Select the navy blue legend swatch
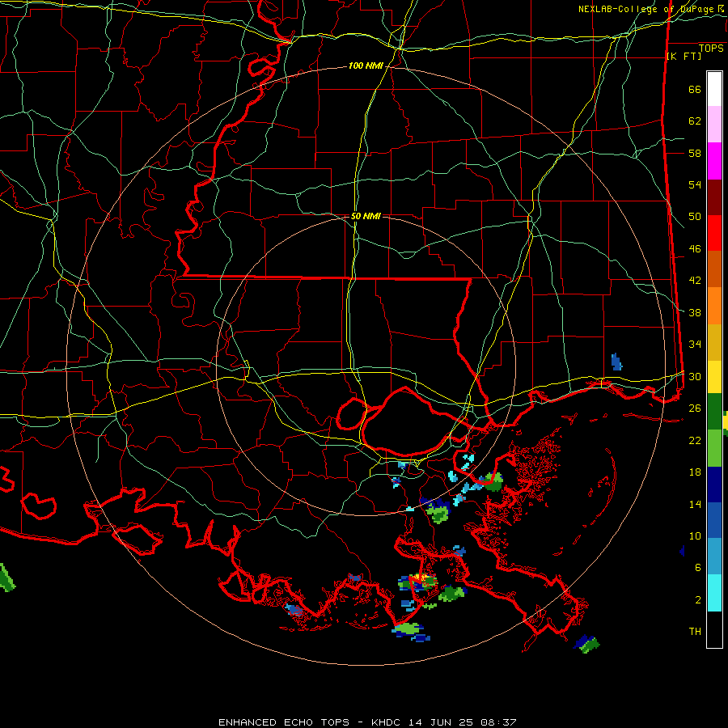 pos(714,485)
